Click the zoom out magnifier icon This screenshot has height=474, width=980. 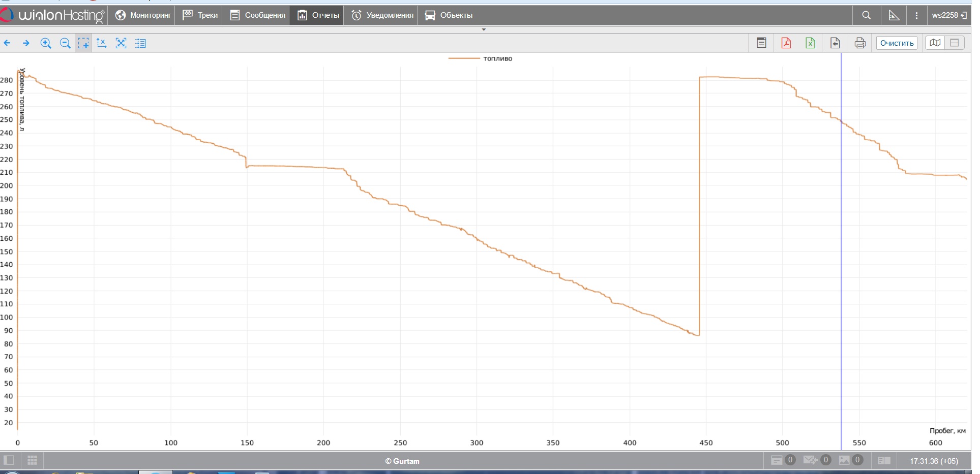65,43
